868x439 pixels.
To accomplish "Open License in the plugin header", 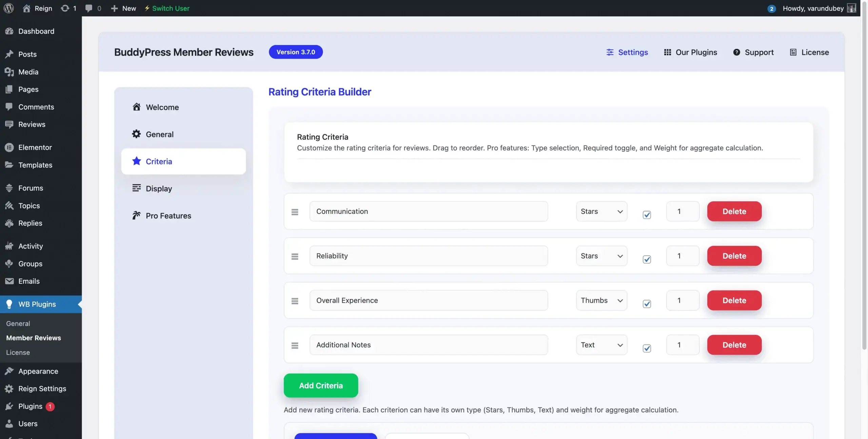I will [x=809, y=52].
